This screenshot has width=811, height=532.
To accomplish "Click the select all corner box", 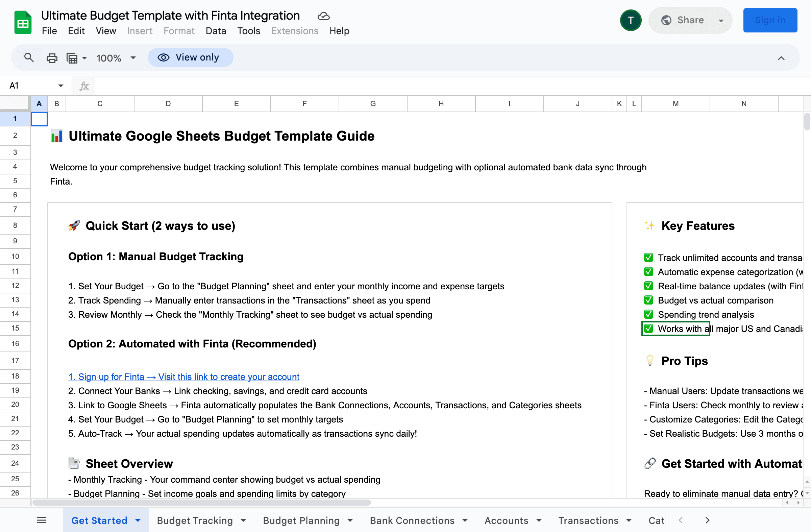I will (15, 104).
